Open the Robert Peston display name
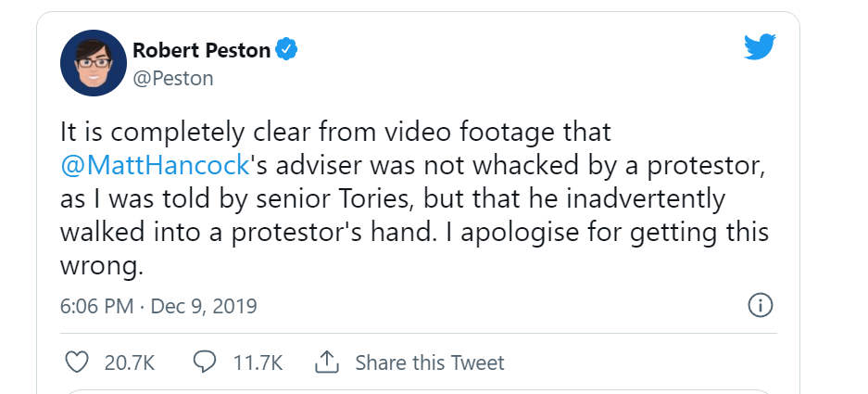 (x=203, y=49)
